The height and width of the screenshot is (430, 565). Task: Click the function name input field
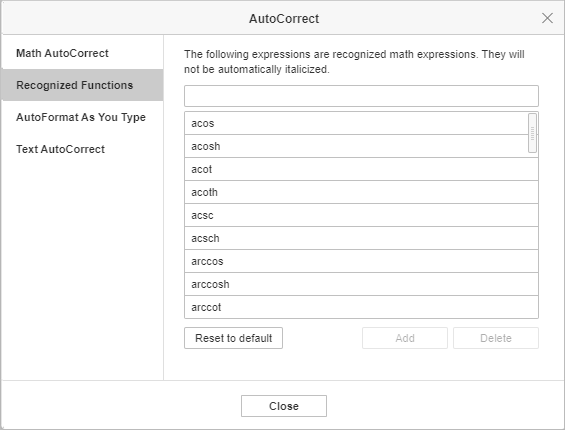(361, 96)
